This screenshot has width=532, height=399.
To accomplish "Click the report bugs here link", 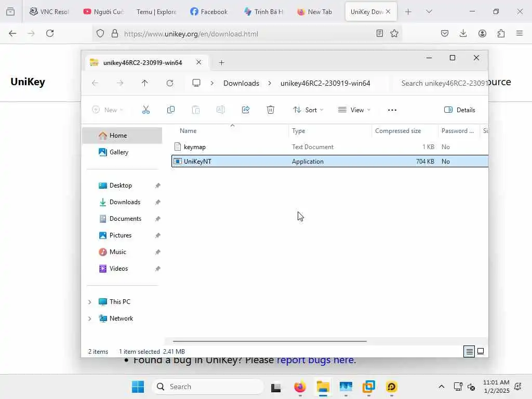I will tap(315, 360).
